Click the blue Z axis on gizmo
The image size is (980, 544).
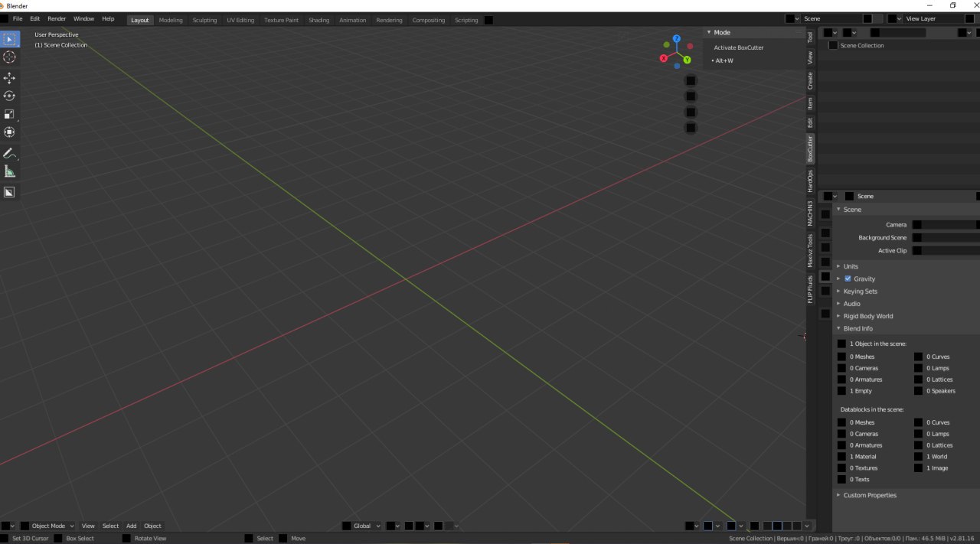click(x=677, y=38)
